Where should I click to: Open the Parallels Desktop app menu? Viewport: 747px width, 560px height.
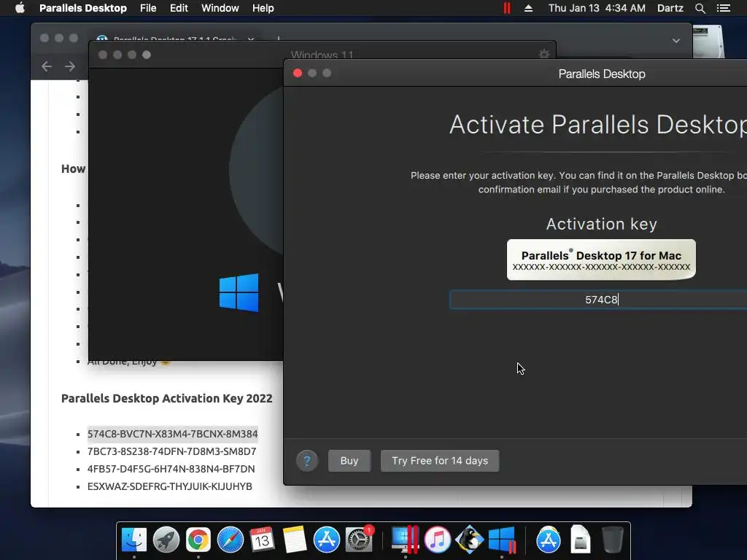pos(83,8)
